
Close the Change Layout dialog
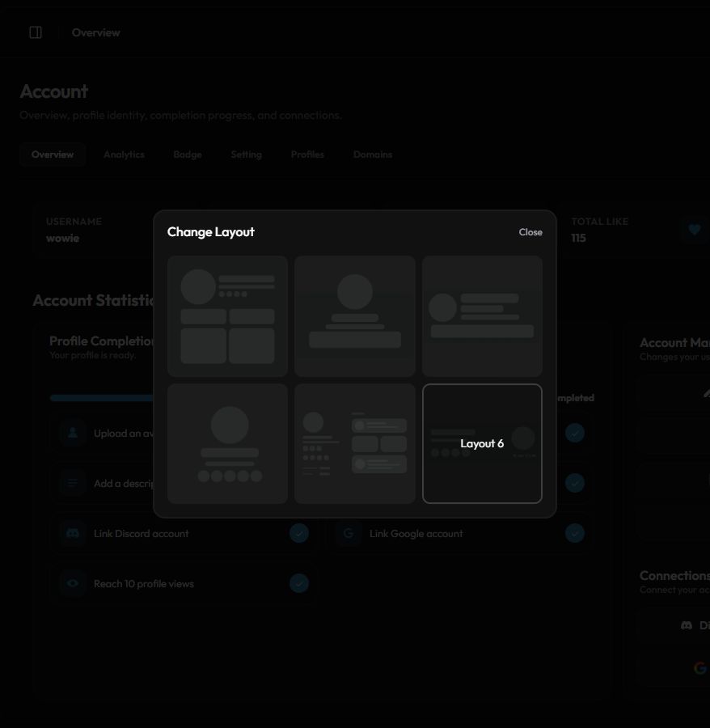(x=530, y=232)
